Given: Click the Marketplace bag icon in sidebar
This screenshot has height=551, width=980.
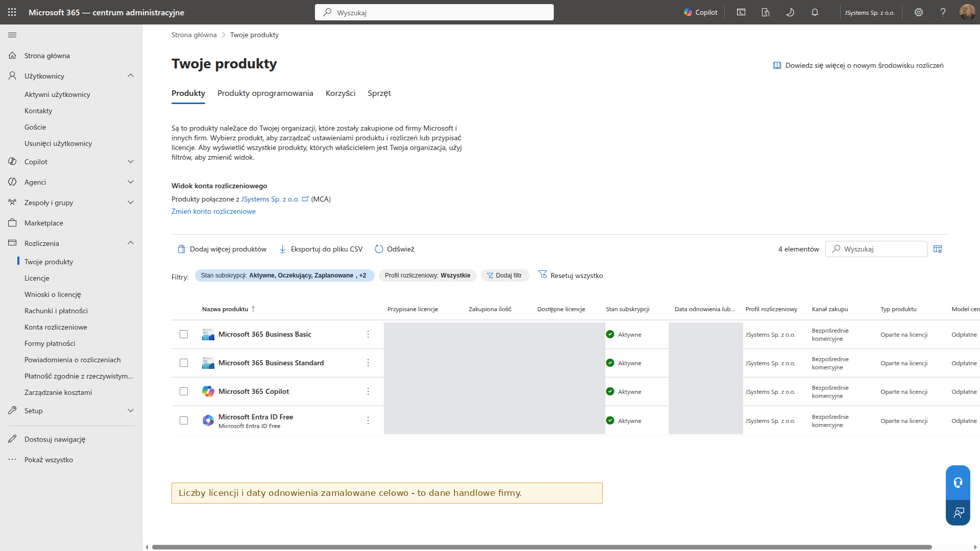Looking at the screenshot, I should 12,222.
